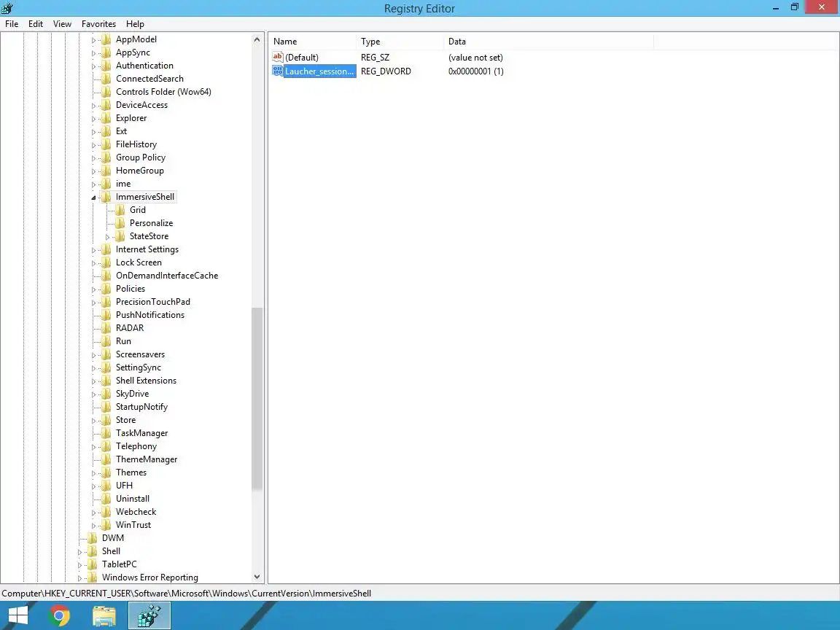Select the PushNotifications key

(150, 315)
